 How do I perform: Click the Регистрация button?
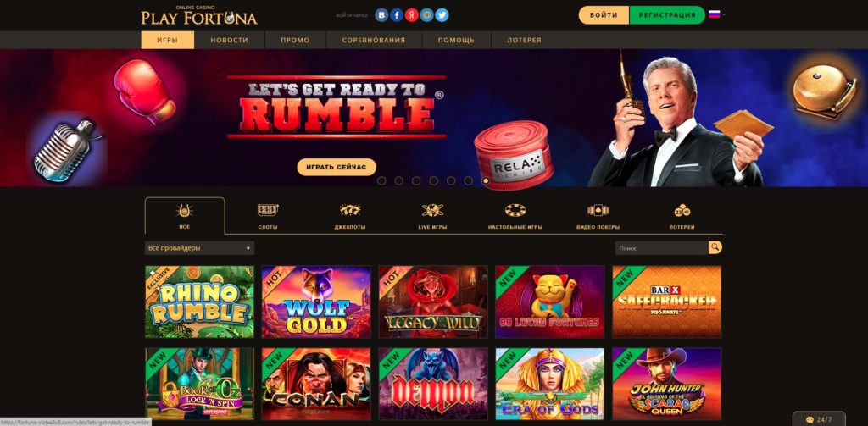click(667, 15)
